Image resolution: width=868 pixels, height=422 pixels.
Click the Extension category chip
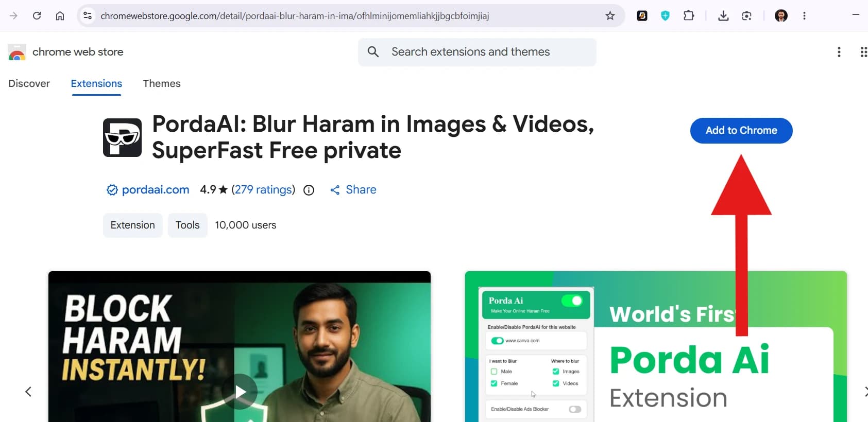[x=132, y=225]
